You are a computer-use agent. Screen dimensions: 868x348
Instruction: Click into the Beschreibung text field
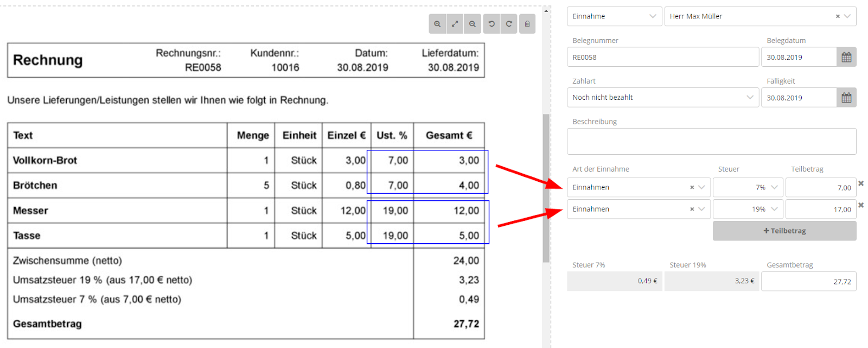[711, 141]
